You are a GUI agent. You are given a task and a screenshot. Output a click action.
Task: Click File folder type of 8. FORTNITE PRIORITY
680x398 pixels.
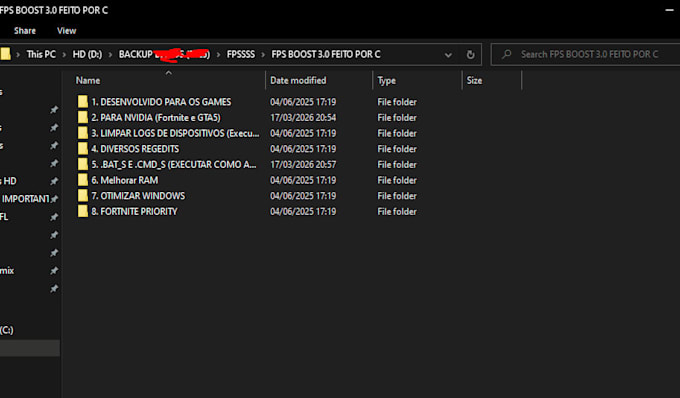click(x=397, y=211)
